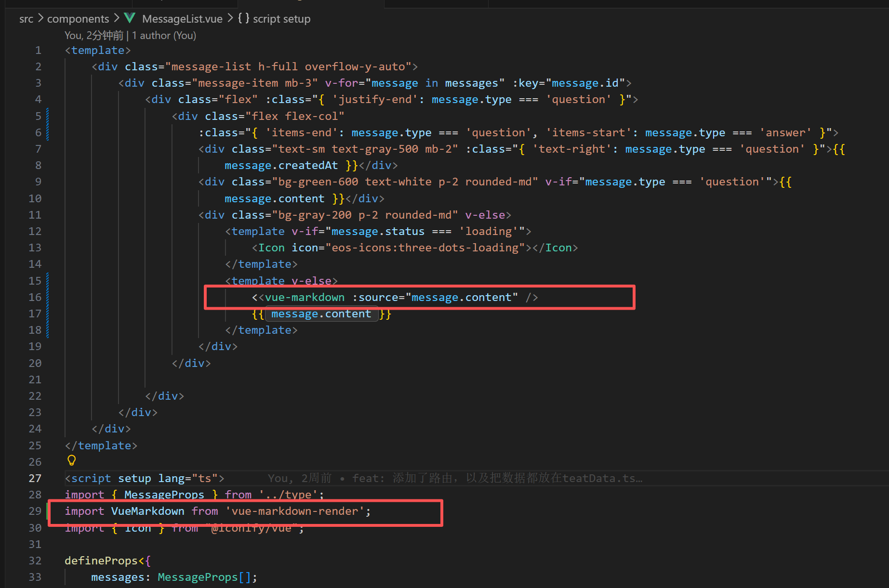Click message.content on line 10

[275, 198]
